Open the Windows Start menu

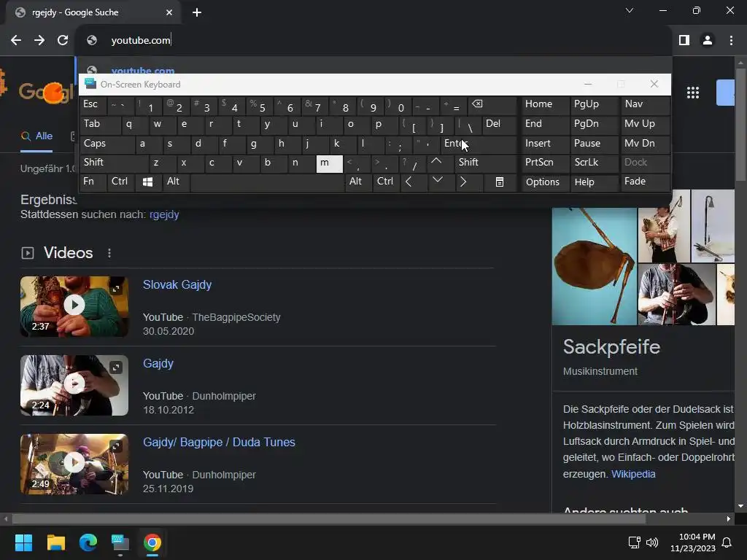tap(23, 542)
